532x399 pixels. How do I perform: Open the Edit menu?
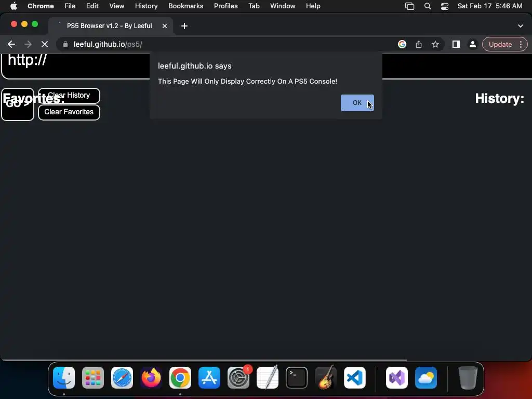click(92, 6)
